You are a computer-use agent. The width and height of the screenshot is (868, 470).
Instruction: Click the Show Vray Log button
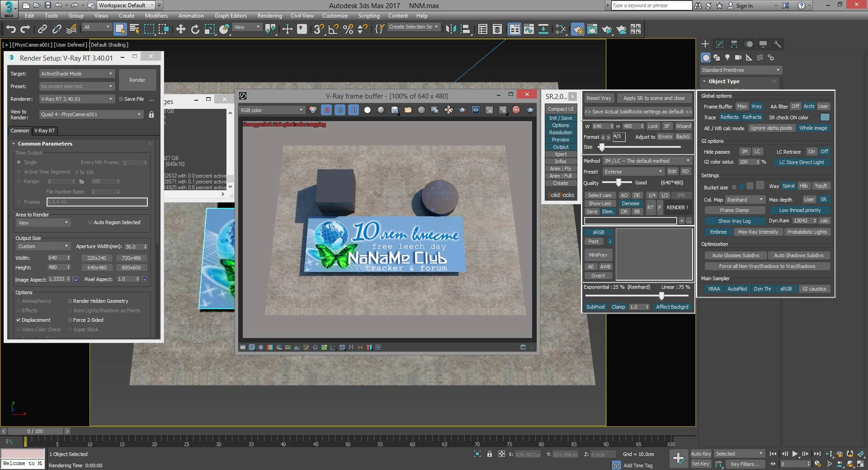(734, 221)
